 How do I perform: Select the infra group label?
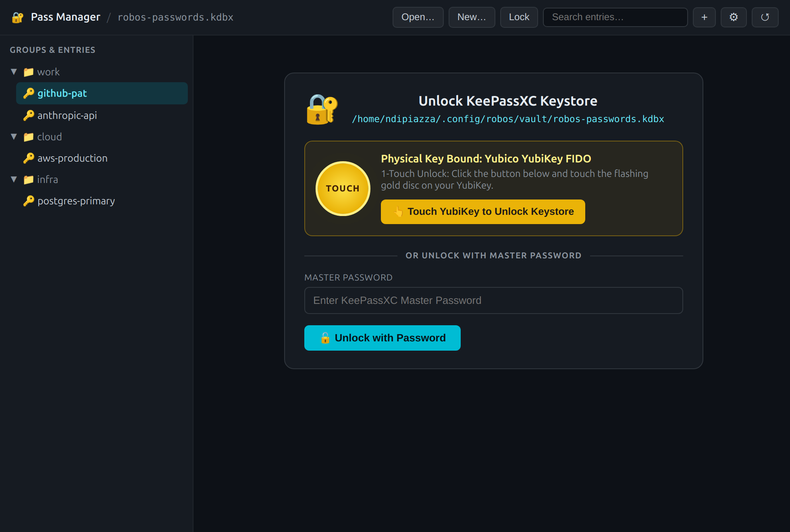point(48,180)
